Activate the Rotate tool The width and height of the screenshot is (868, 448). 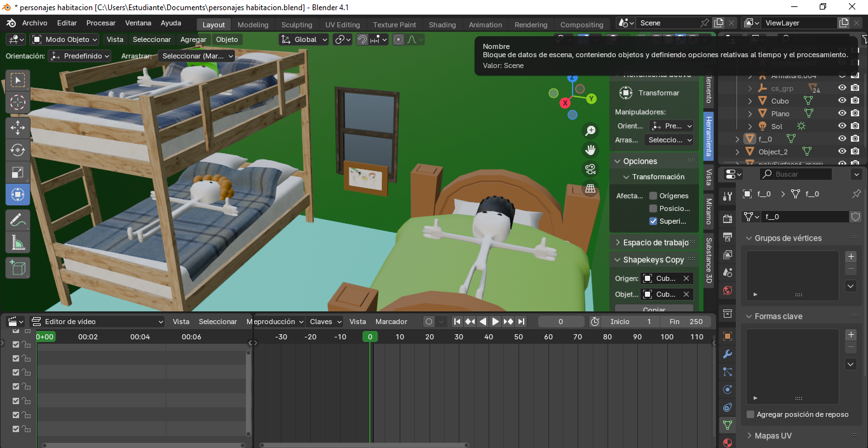[x=18, y=150]
